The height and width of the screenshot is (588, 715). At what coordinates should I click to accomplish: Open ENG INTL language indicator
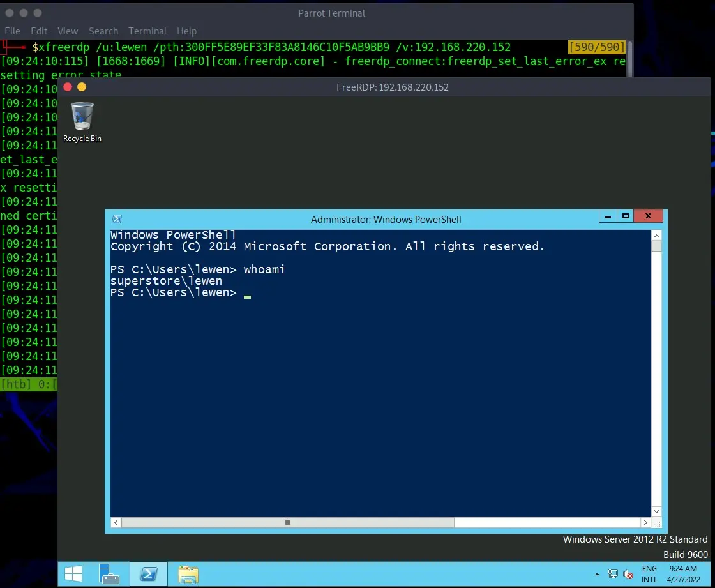649,574
